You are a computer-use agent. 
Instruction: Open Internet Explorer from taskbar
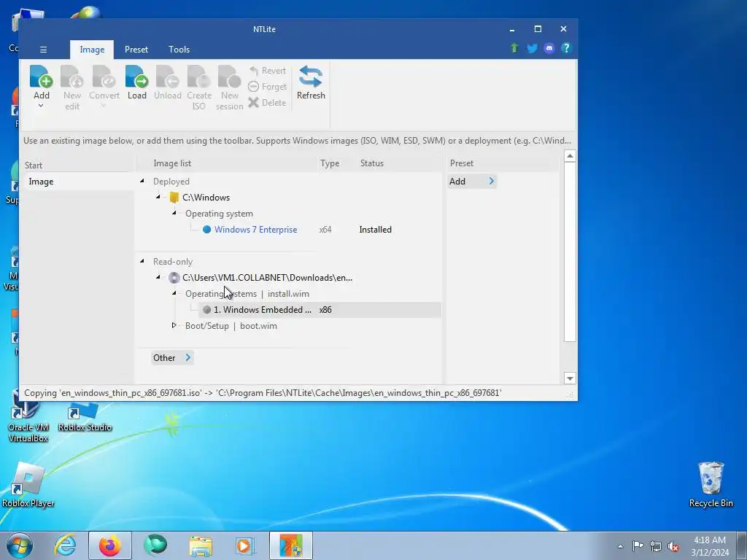point(65,545)
